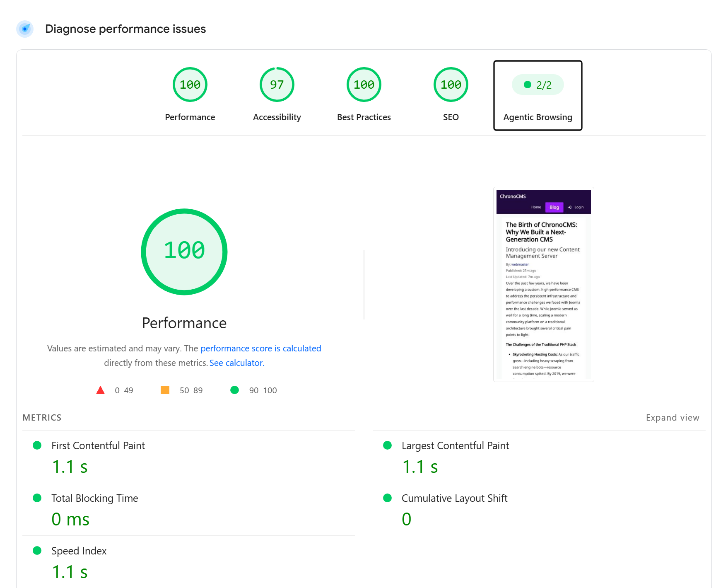This screenshot has width=728, height=588.
Task: Select the Performance score gauge tab
Action: (190, 95)
